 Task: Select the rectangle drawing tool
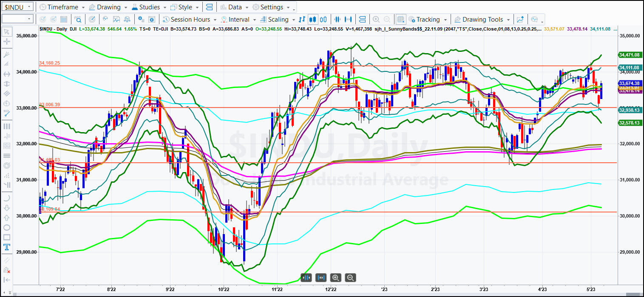pos(6,237)
